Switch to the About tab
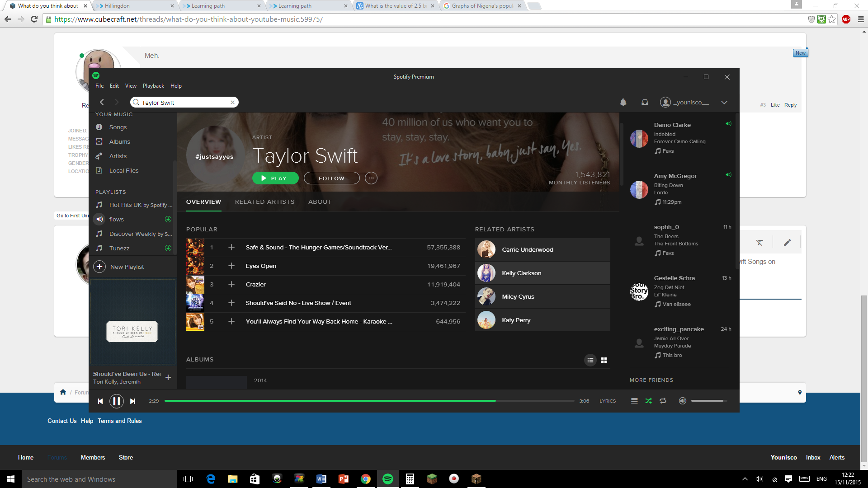Image resolution: width=868 pixels, height=488 pixels. [320, 202]
